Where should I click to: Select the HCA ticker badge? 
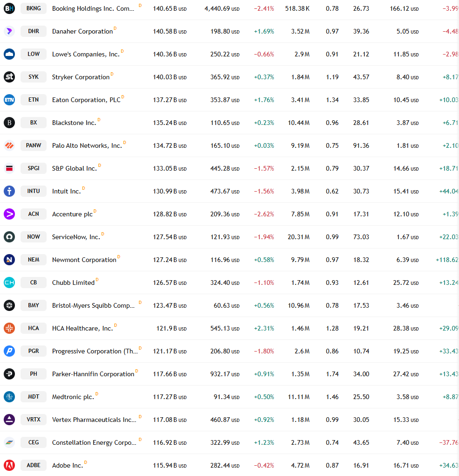34,328
